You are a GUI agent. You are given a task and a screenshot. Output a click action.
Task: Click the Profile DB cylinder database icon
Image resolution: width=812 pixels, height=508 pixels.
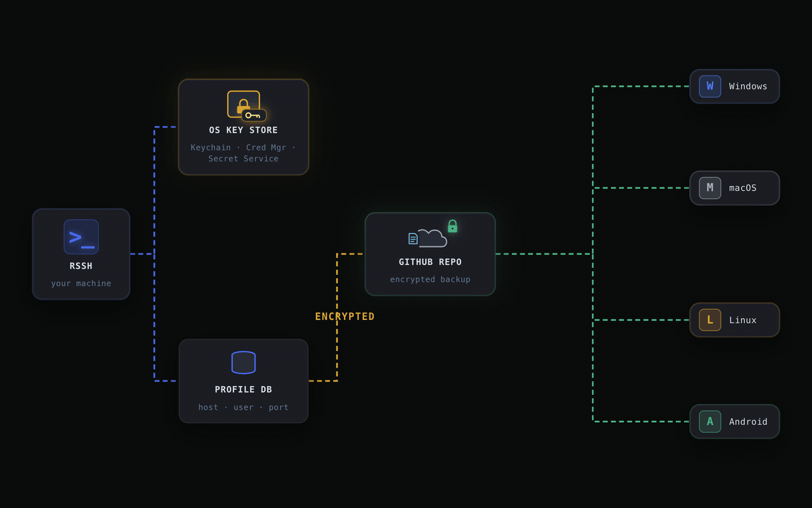[244, 363]
